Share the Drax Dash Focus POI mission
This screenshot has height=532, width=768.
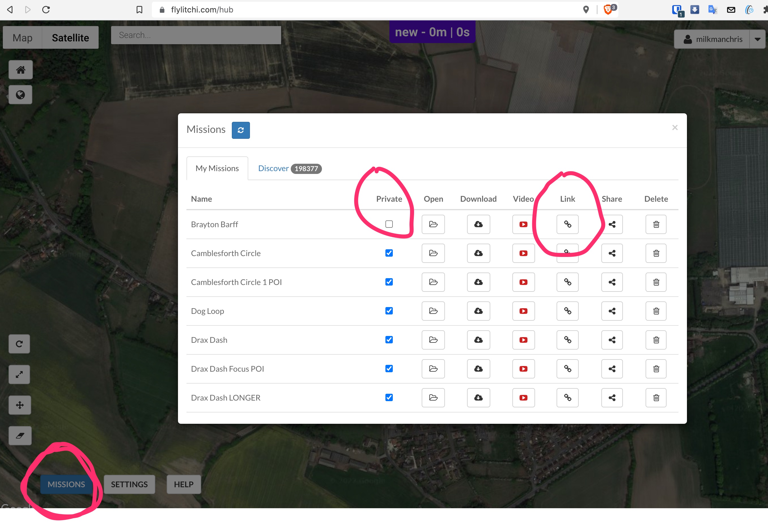click(612, 369)
